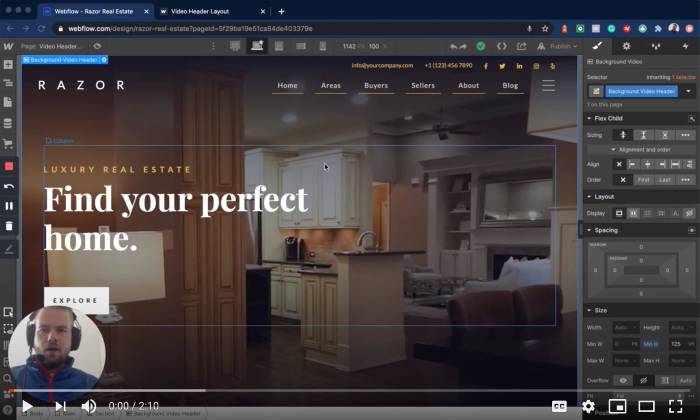Set Order to First
The width and height of the screenshot is (700, 420).
click(x=643, y=180)
